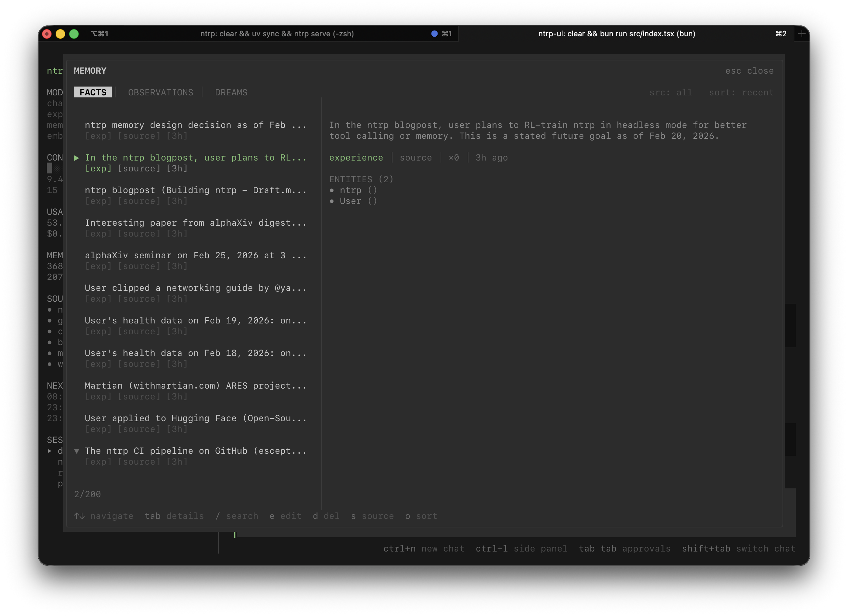The image size is (848, 616).
Task: Open the DREAMS tab
Action: [231, 92]
